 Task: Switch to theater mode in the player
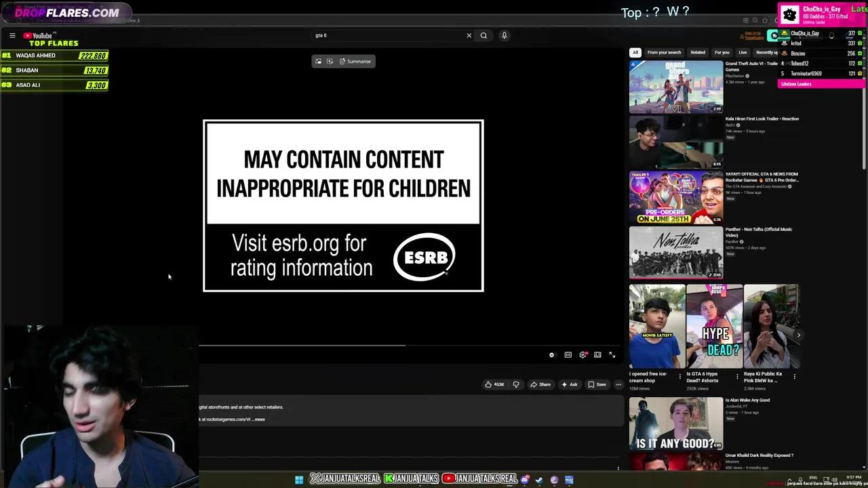click(597, 354)
